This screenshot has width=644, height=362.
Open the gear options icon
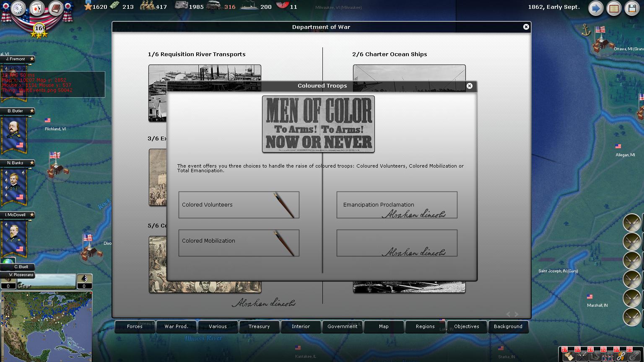[x=18, y=8]
